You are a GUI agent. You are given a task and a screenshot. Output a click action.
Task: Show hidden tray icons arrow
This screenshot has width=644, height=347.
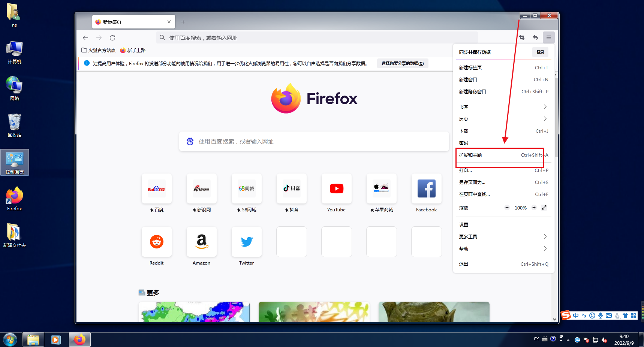(568, 340)
